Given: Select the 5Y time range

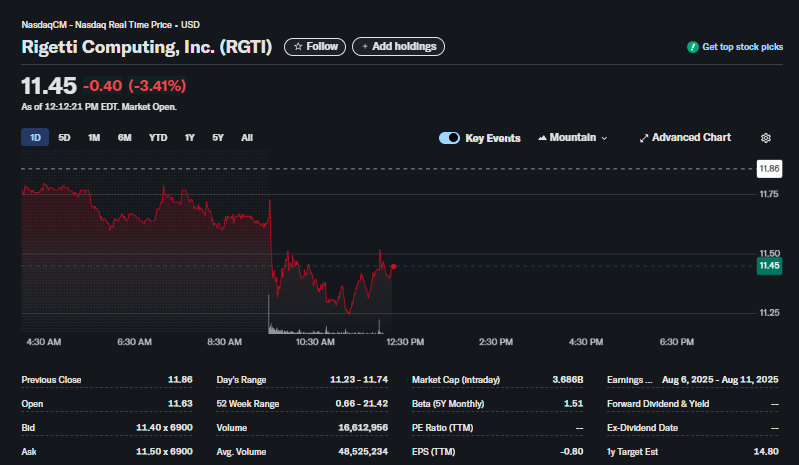Looking at the screenshot, I should tap(218, 138).
